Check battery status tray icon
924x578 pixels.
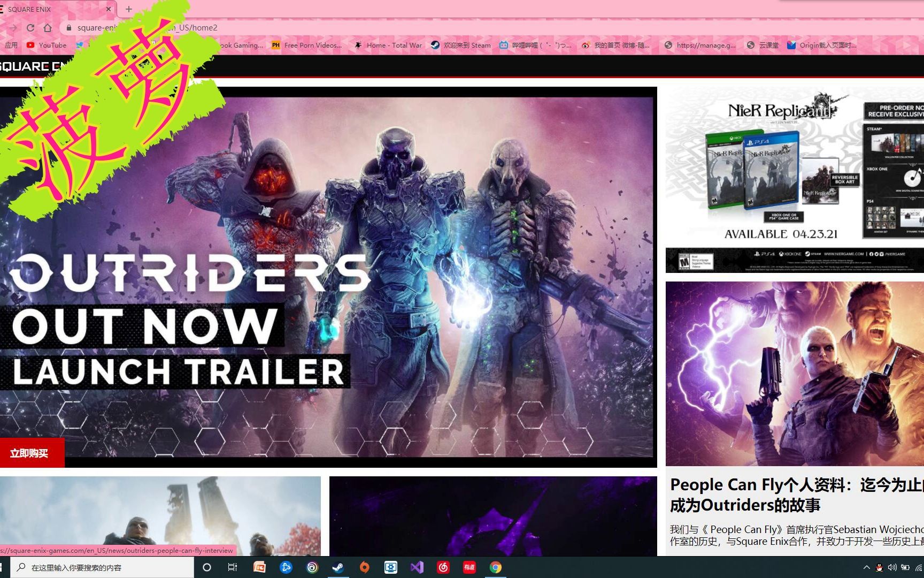pyautogui.click(x=905, y=567)
